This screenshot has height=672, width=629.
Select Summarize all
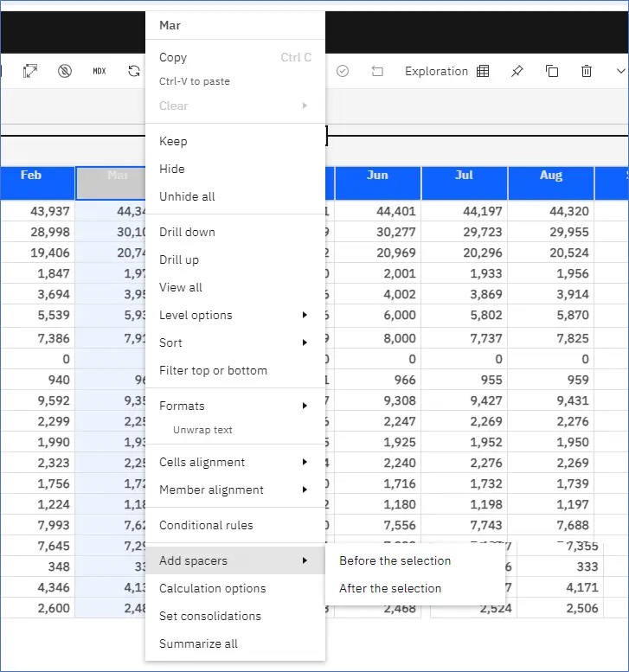coord(235,643)
